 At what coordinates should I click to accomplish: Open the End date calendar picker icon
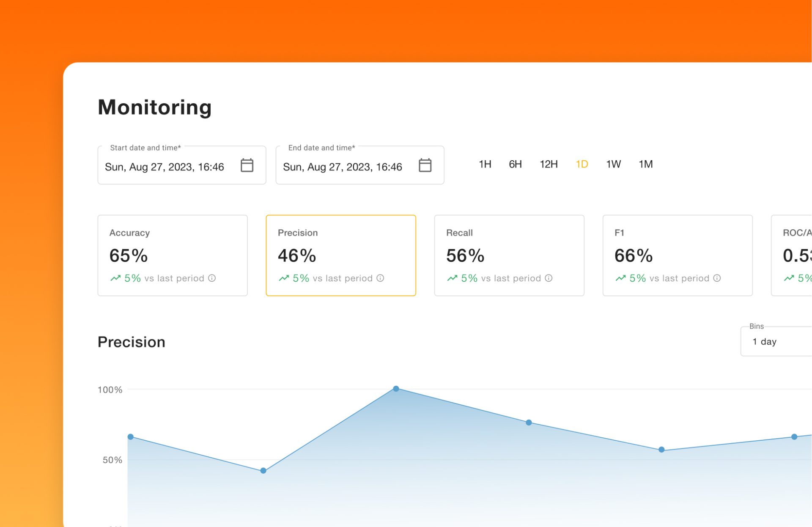point(425,165)
